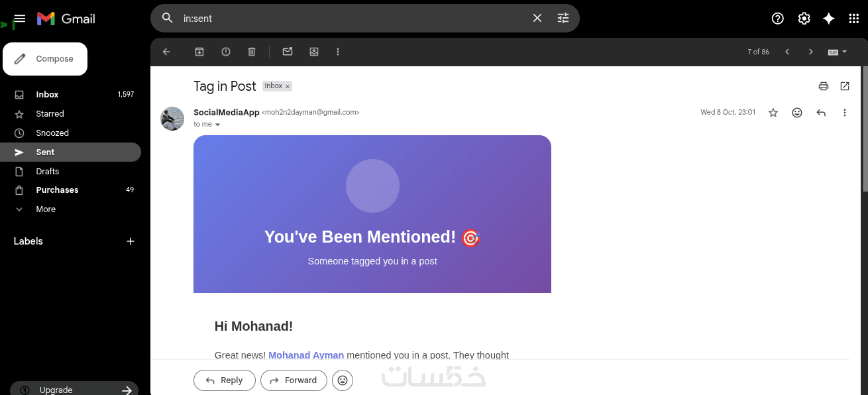Image resolution: width=868 pixels, height=395 pixels.
Task: Click the Snooze toolbar icon
Action: (314, 52)
